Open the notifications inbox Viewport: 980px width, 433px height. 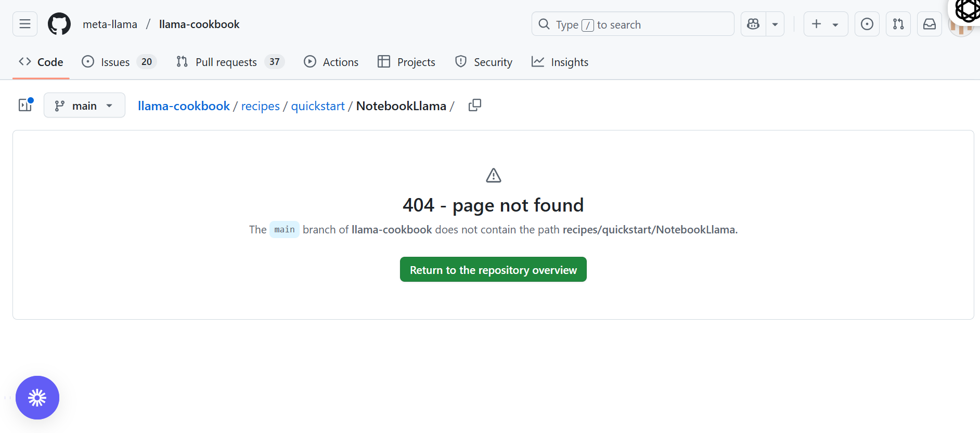pos(930,24)
